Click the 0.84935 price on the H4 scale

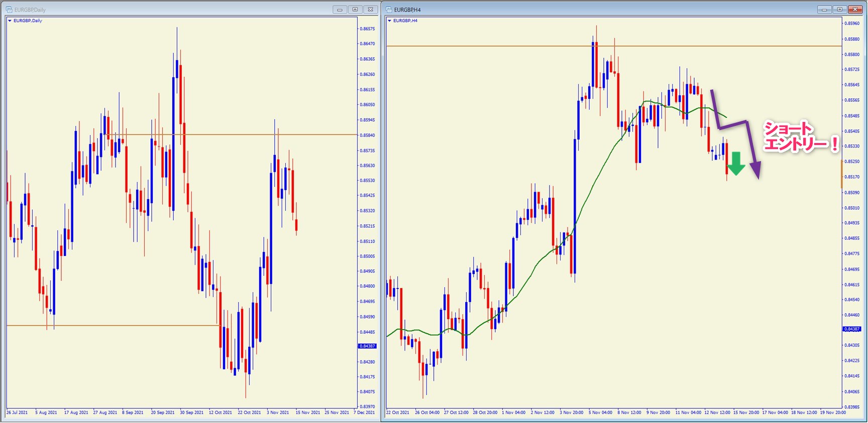click(x=852, y=223)
